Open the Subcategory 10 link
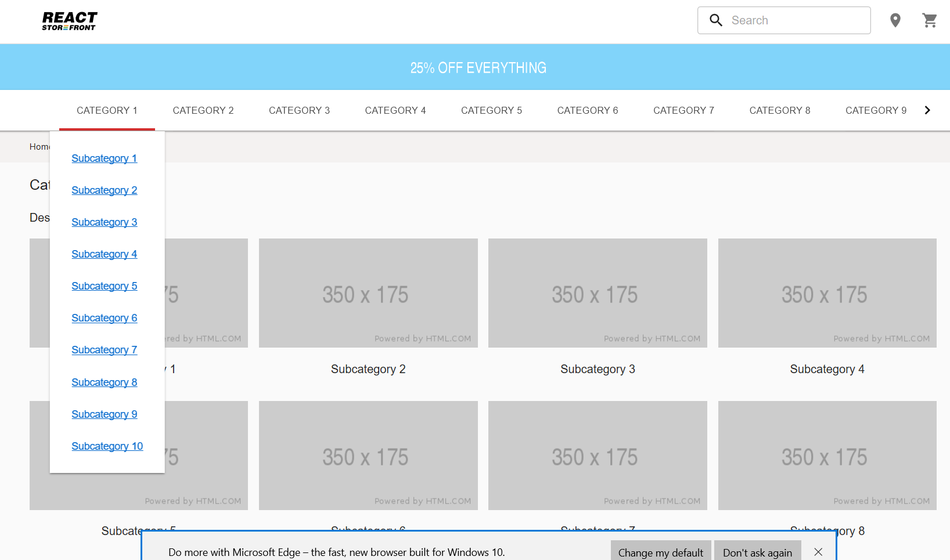The width and height of the screenshot is (950, 560). [x=107, y=446]
